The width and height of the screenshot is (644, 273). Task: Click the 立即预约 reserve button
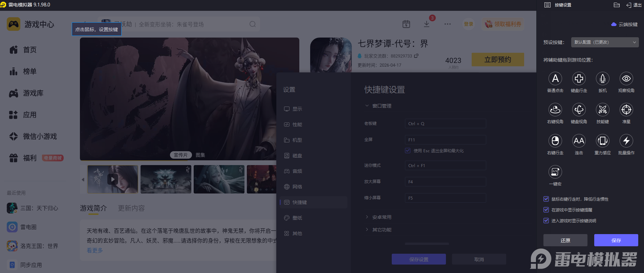pyautogui.click(x=498, y=60)
